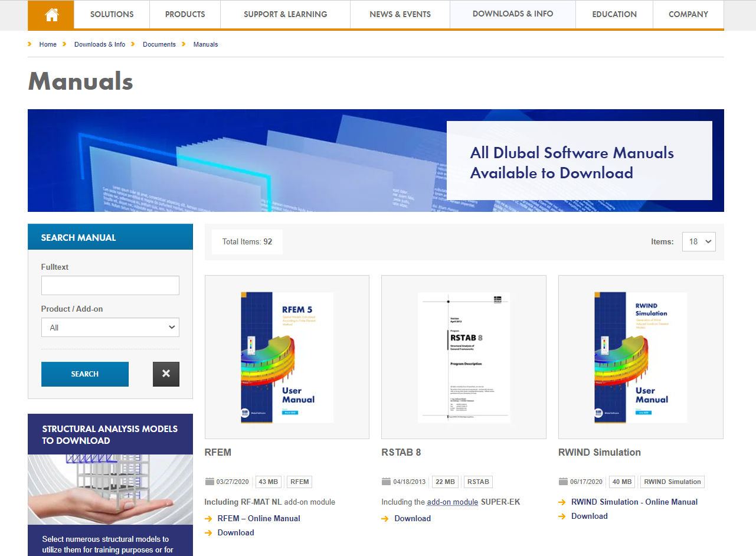The height and width of the screenshot is (556, 756).
Task: Open the PRODUCTS menu
Action: (185, 15)
